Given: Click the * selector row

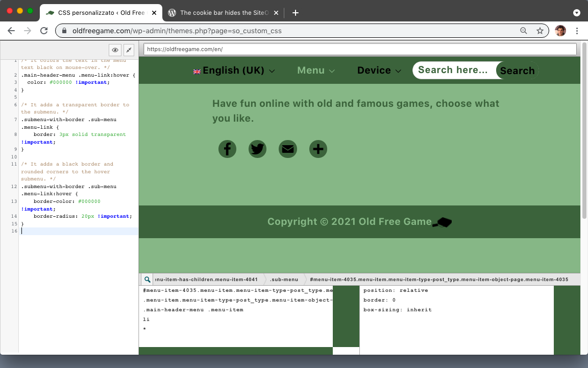Looking at the screenshot, I should coord(145,329).
